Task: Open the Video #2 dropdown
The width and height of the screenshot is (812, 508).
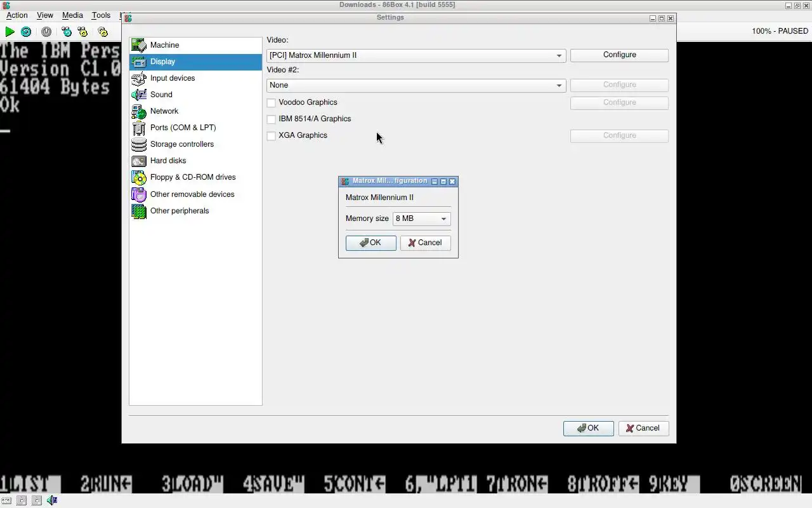Action: tap(416, 85)
